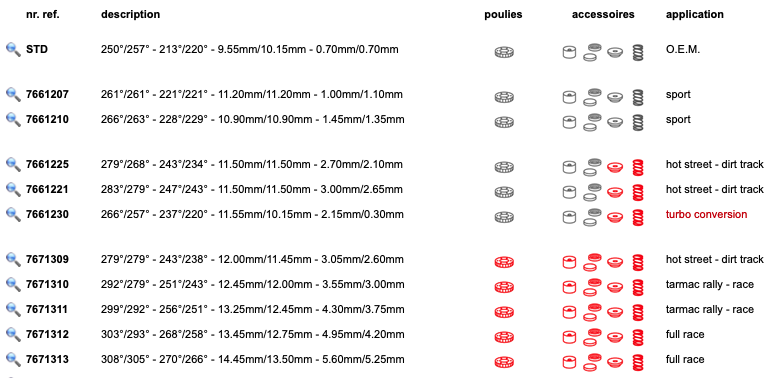Click description text of ref 7661221
The width and height of the screenshot is (775, 381).
coord(252,189)
